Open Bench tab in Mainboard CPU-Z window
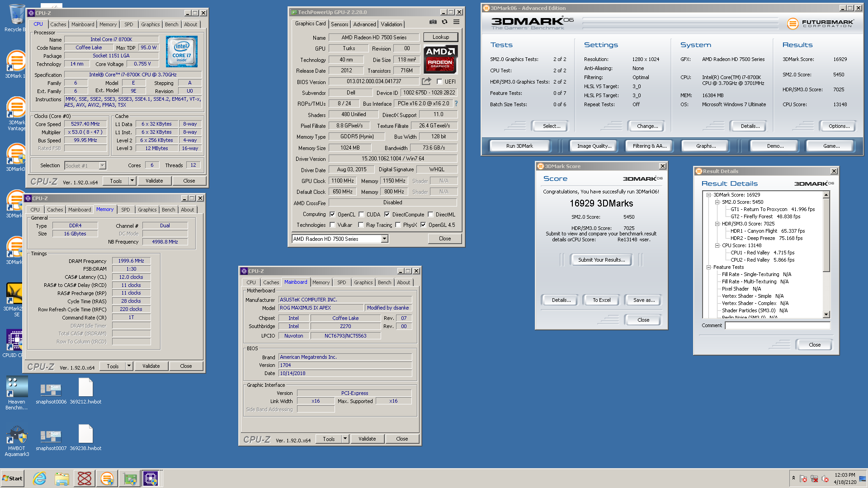The image size is (868, 488). point(385,282)
